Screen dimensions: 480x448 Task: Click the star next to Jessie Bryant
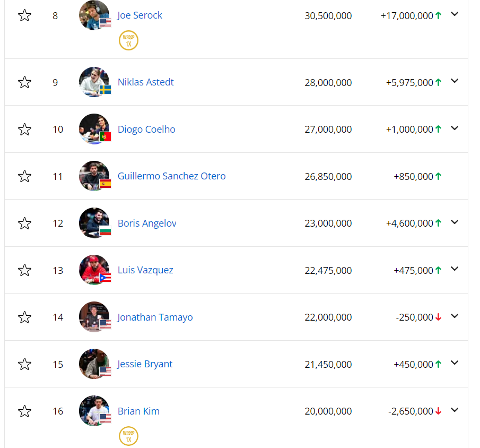(x=24, y=364)
